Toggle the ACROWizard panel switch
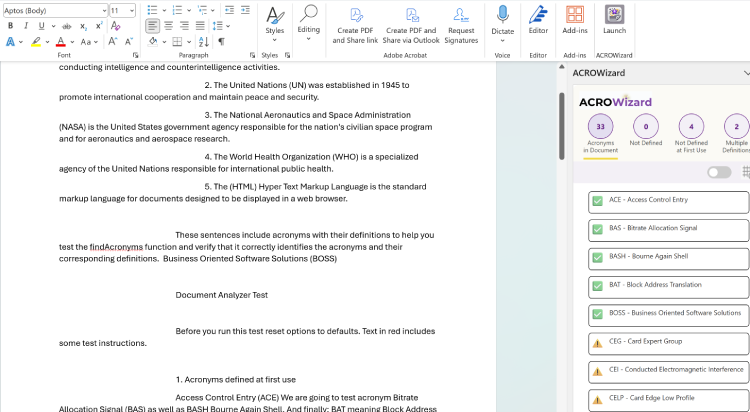Image resolution: width=750 pixels, height=412 pixels. 719,172
